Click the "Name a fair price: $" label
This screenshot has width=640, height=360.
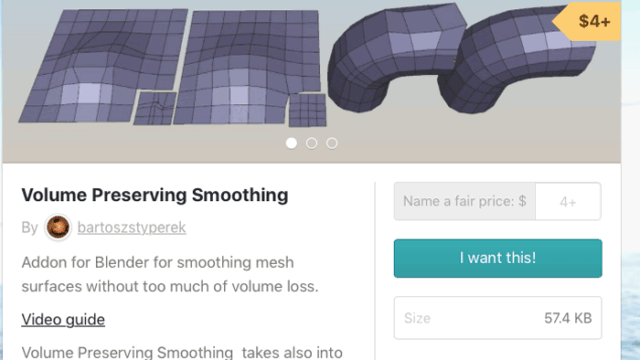pos(464,201)
